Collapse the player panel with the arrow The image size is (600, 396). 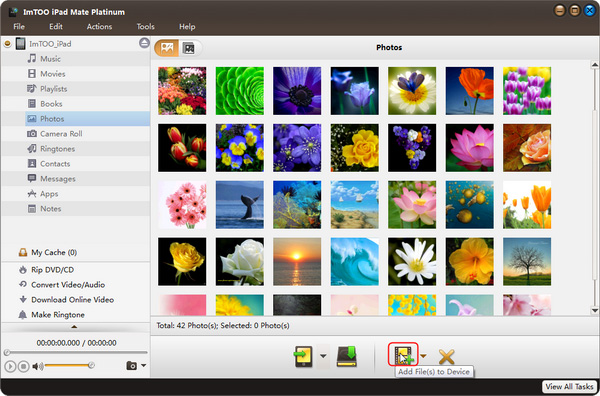pos(74,327)
